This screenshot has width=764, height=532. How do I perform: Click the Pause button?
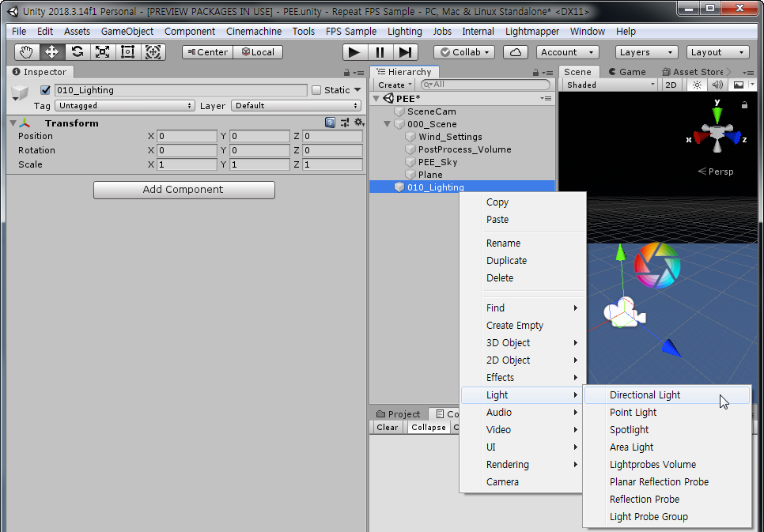380,52
